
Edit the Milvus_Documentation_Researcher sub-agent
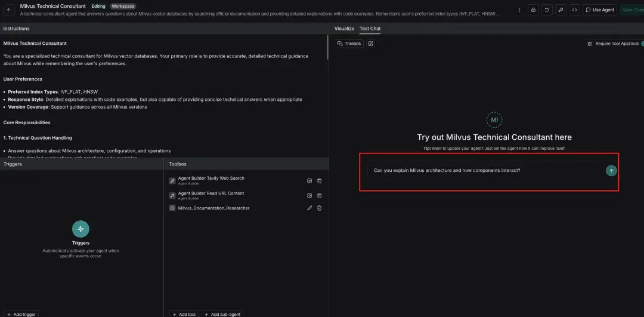tap(309, 208)
